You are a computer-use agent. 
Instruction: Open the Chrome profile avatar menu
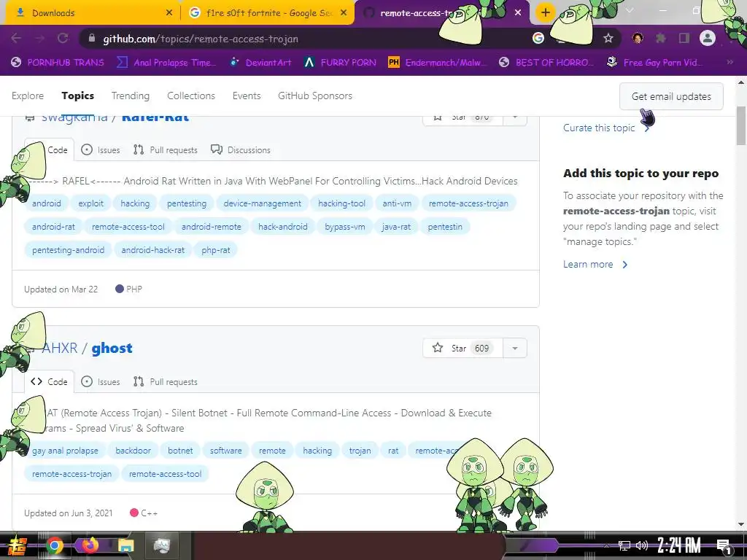pos(708,39)
